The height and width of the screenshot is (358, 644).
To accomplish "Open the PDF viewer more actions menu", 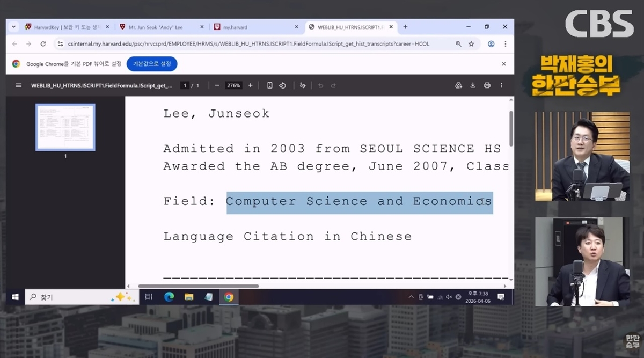I will (x=502, y=85).
